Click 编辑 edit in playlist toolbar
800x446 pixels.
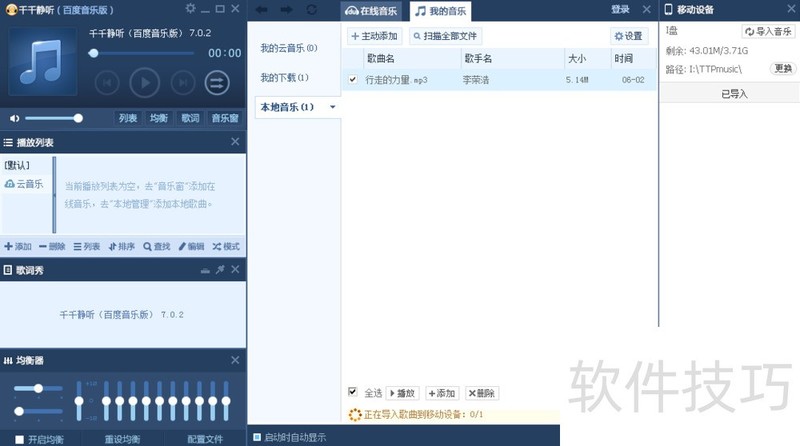[191, 246]
